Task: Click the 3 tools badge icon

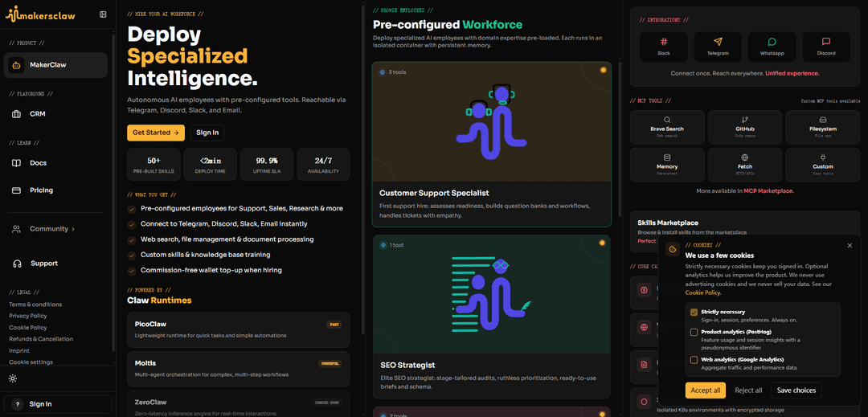Action: point(382,72)
